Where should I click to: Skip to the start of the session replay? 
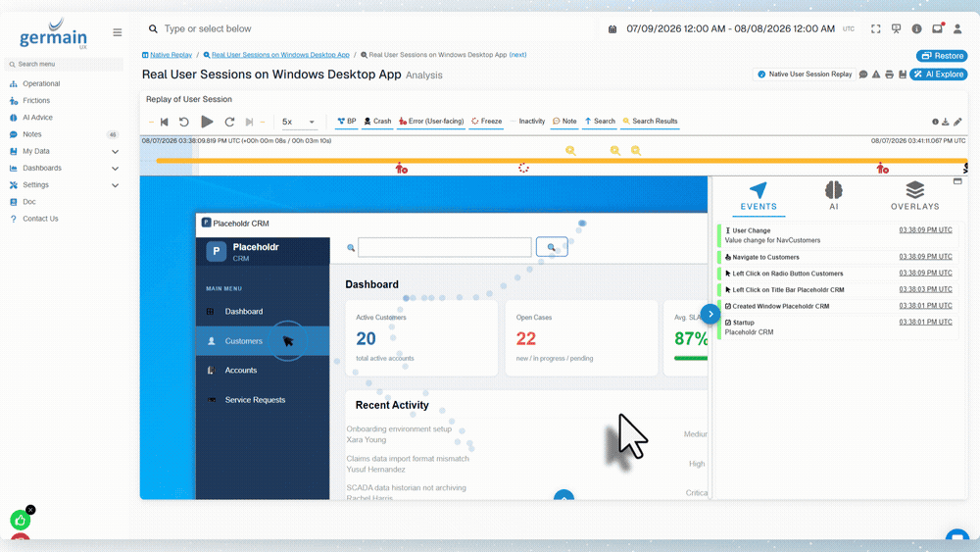pos(165,122)
